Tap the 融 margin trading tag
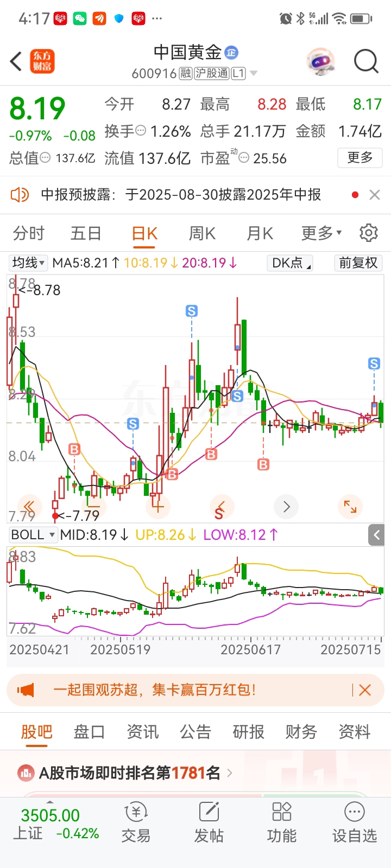The height and width of the screenshot is (868, 391). (x=186, y=73)
